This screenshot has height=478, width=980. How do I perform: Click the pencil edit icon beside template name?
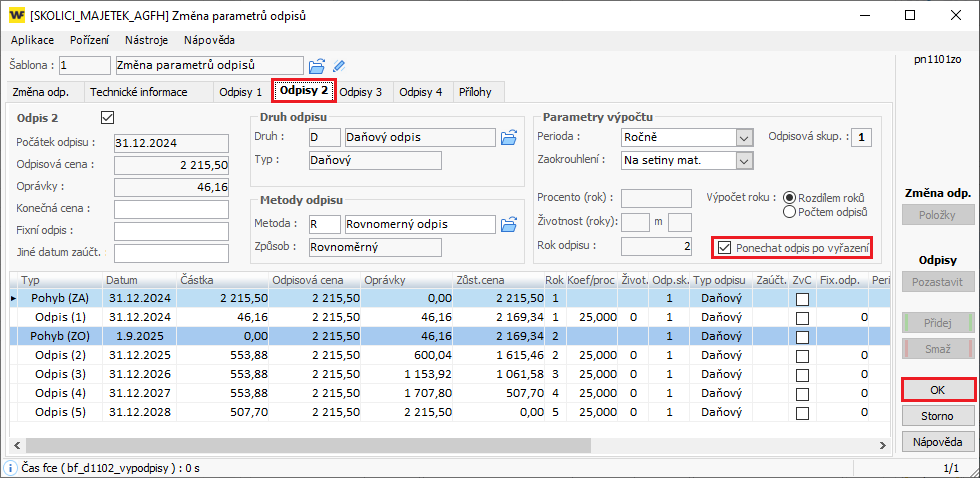click(x=339, y=66)
